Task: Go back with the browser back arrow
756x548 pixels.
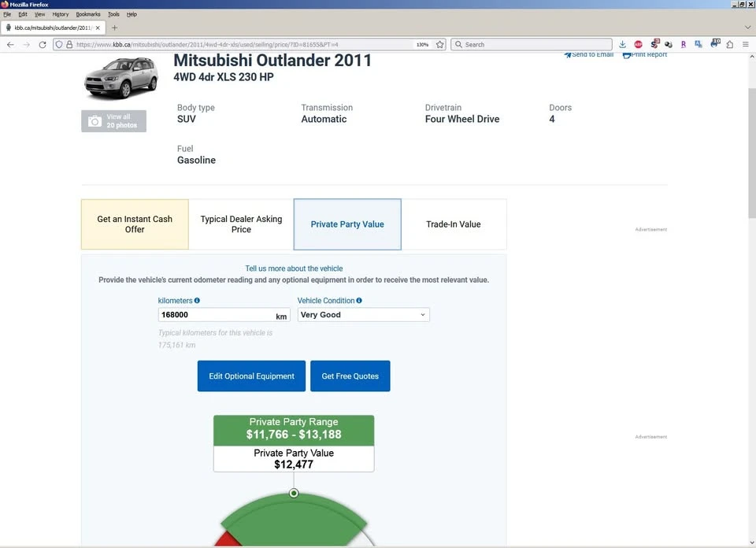Action: [x=10, y=44]
